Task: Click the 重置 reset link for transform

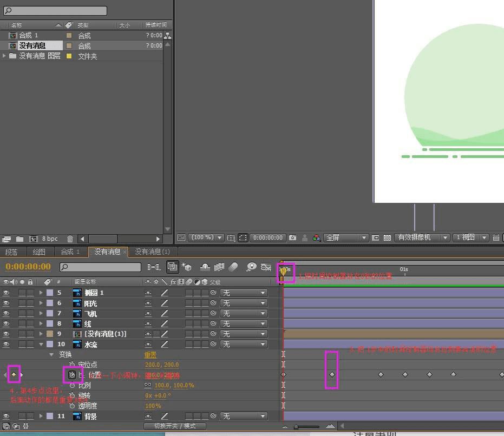Action: pos(150,355)
